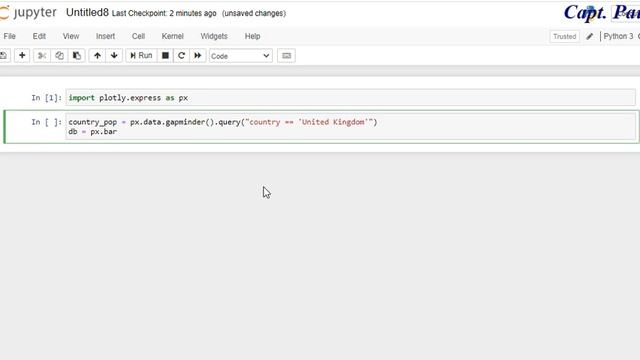
Task: Click the Trusted notebook button
Action: pyautogui.click(x=564, y=36)
